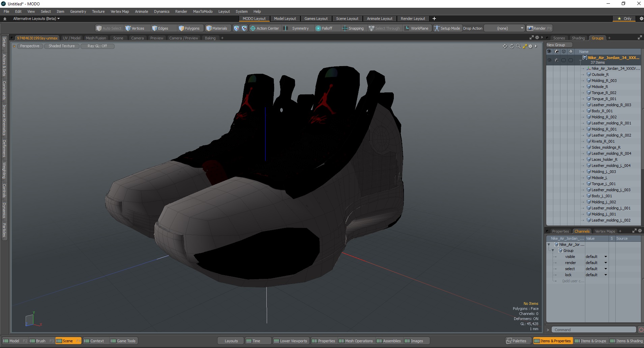Screen dimensions: 644x348
Task: Open the Texture menu
Action: (98, 11)
